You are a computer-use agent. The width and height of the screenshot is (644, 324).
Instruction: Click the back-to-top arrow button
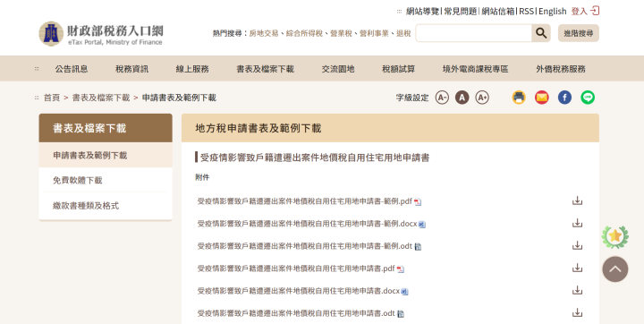point(614,269)
